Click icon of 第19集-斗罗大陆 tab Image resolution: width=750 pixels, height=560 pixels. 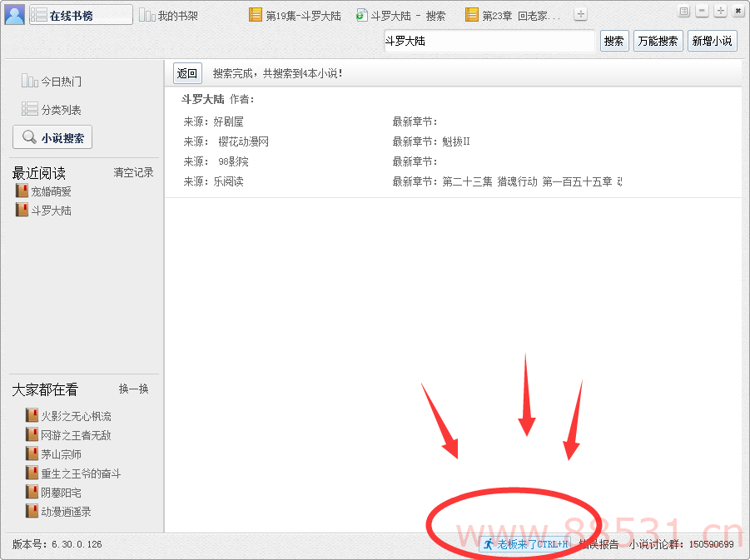coord(256,15)
